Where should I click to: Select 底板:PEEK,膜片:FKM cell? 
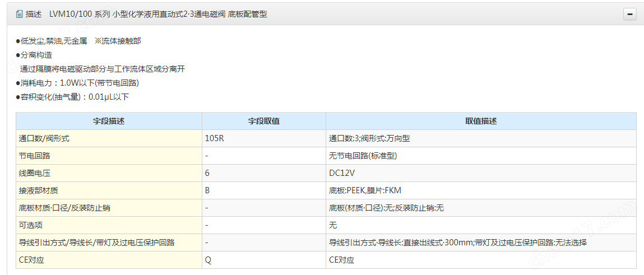[x=481, y=190]
